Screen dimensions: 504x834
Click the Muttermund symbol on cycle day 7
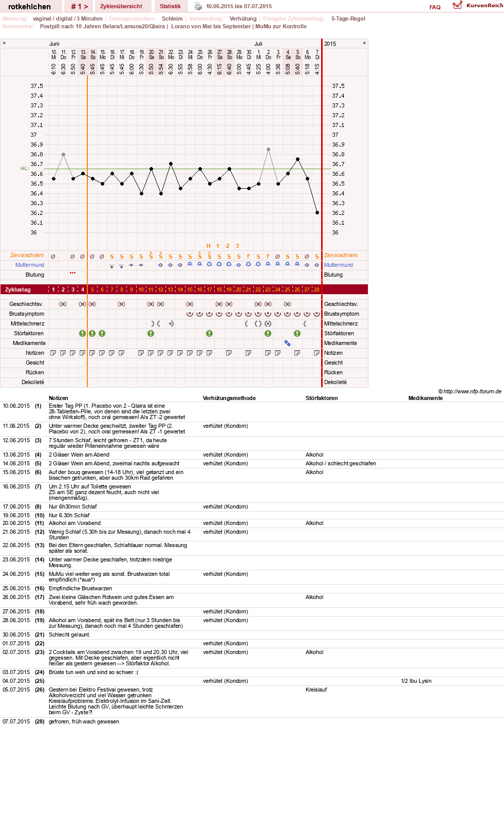click(111, 266)
